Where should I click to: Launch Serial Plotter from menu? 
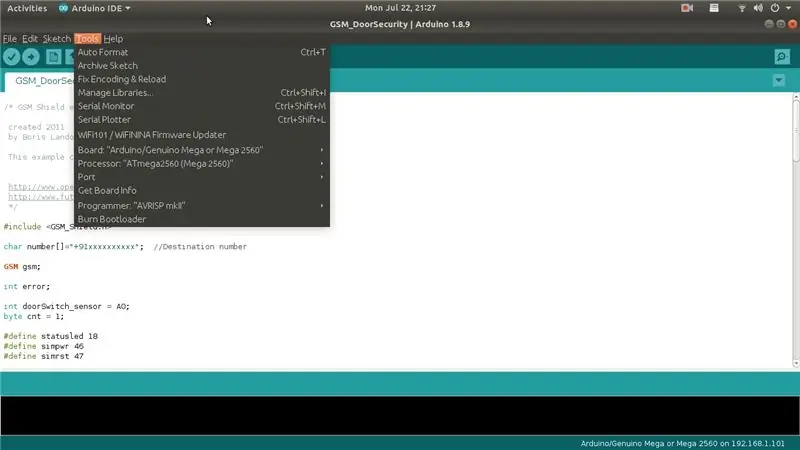click(202, 120)
